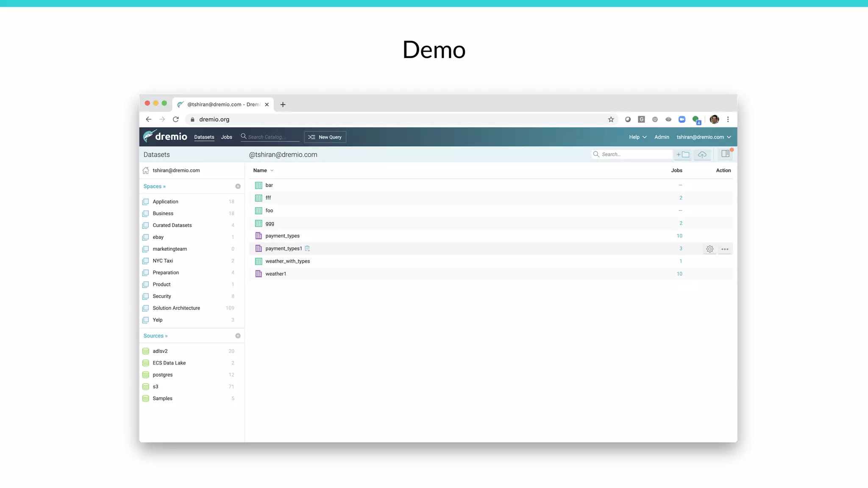The image size is (868, 488).
Task: Open the 3 jobs link for payment_types1
Action: coord(681,249)
